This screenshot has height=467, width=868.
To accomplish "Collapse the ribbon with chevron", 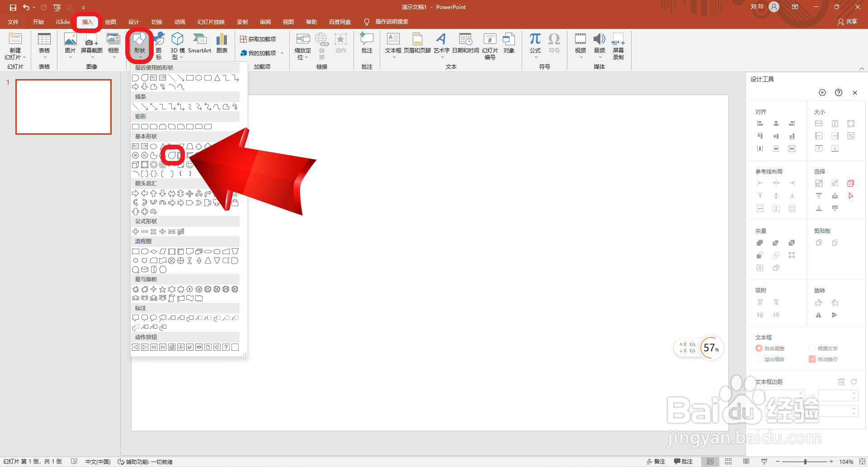I will 862,68.
